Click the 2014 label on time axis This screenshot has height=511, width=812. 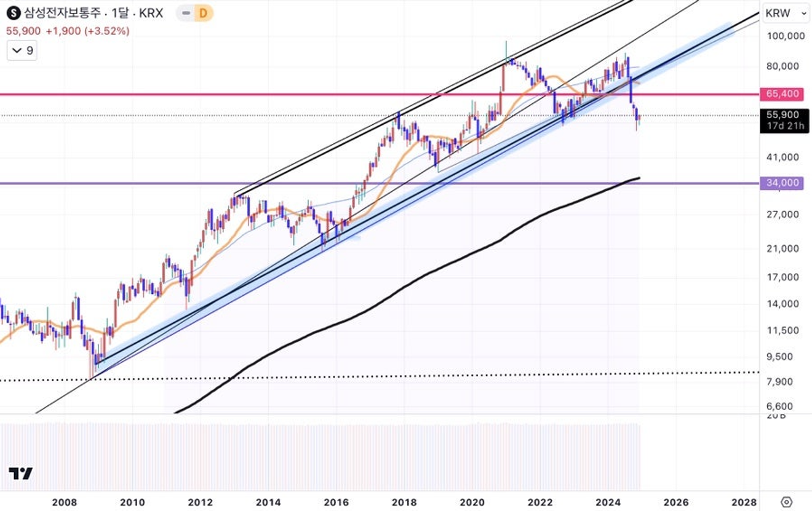click(x=268, y=502)
